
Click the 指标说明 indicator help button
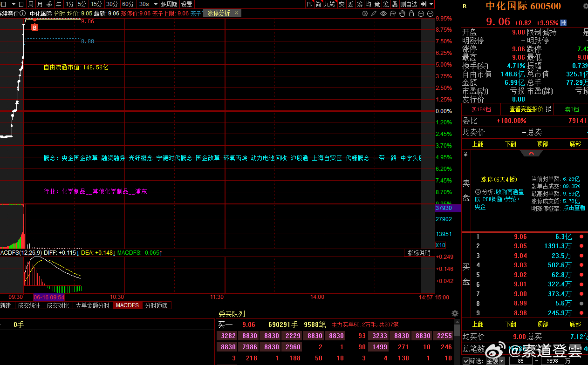point(419,253)
